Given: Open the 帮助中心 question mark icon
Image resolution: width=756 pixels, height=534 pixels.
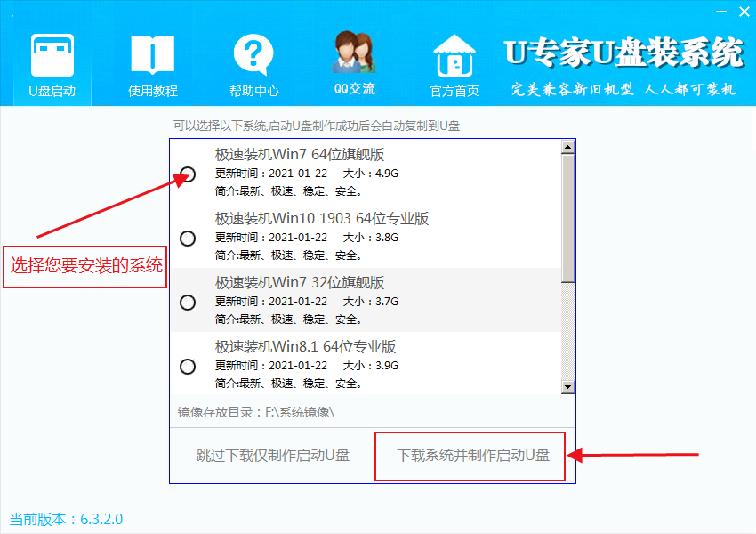Looking at the screenshot, I should point(253,54).
